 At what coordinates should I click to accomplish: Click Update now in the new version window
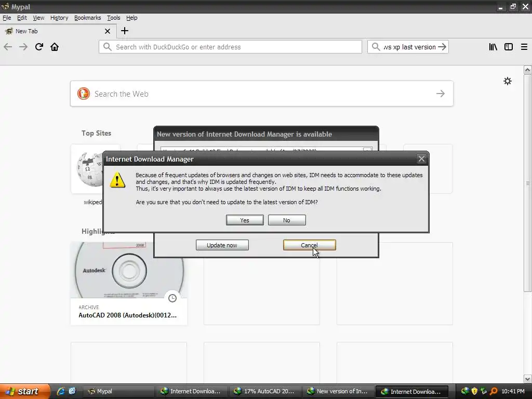[222, 245]
